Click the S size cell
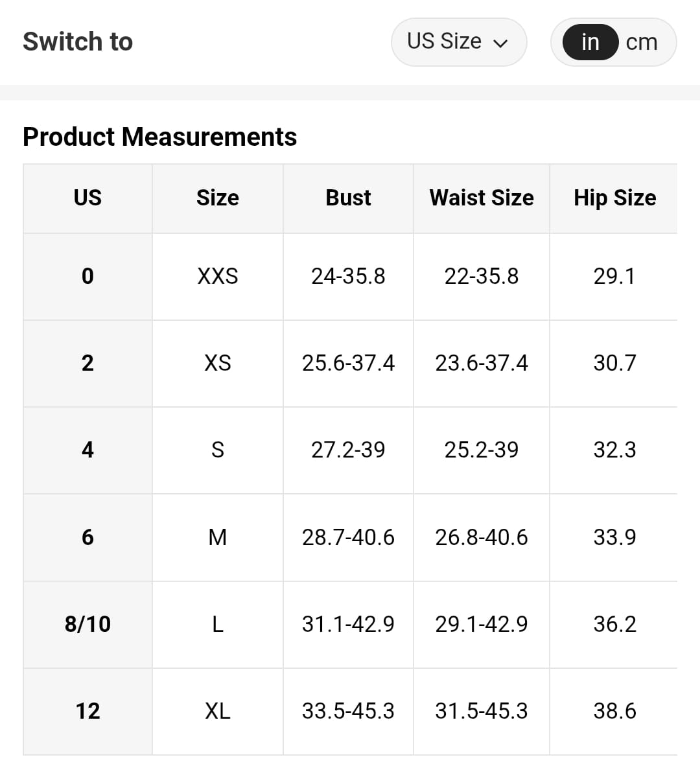 point(218,450)
